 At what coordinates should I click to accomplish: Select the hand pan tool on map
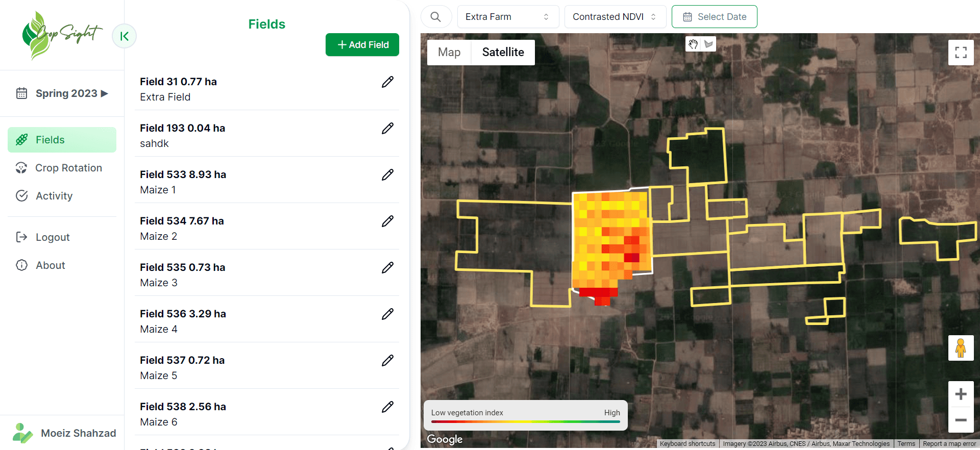[x=693, y=44]
